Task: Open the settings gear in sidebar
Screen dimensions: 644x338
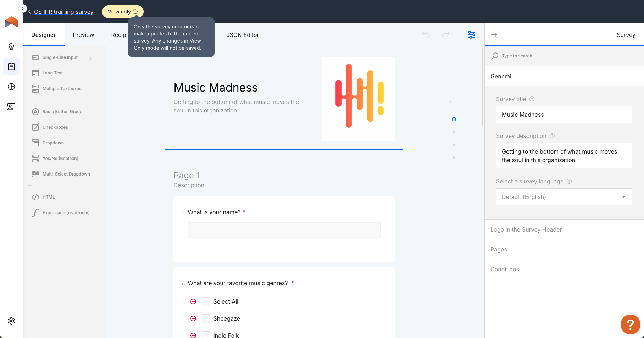Action: pyautogui.click(x=11, y=321)
